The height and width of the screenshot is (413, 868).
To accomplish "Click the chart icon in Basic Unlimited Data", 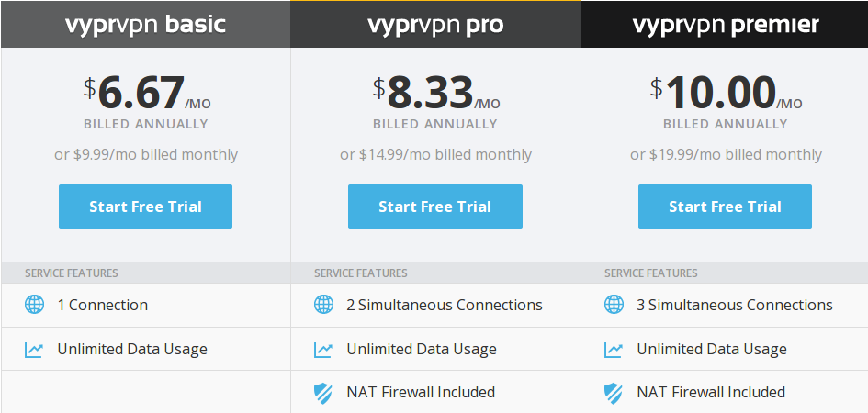I will point(34,350).
